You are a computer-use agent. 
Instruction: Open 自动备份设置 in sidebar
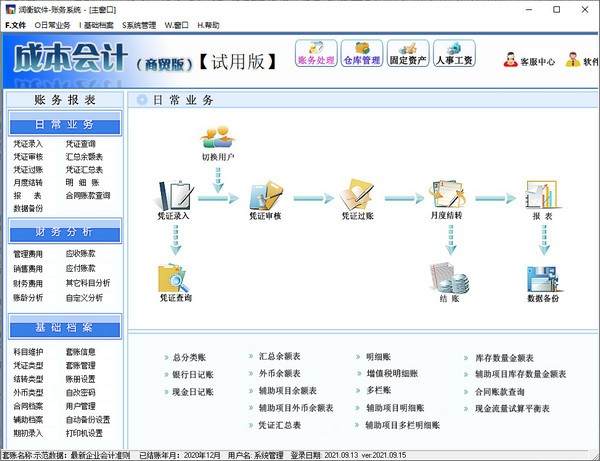coord(88,420)
